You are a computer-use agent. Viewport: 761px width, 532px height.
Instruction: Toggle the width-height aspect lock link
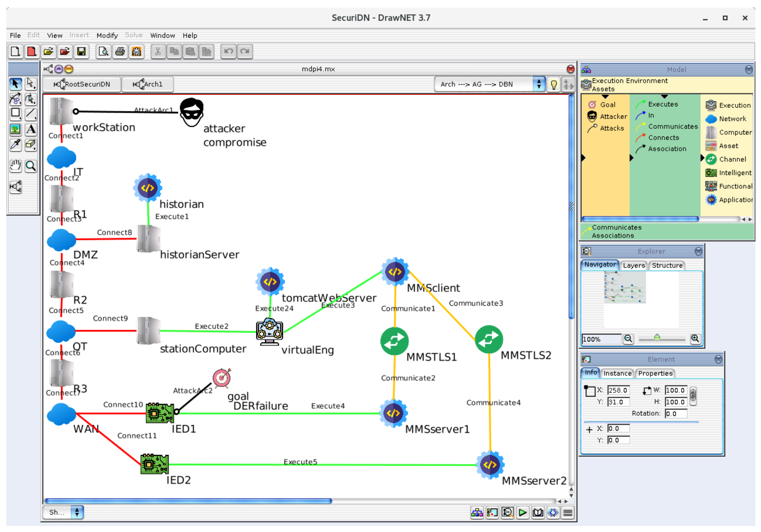click(693, 396)
